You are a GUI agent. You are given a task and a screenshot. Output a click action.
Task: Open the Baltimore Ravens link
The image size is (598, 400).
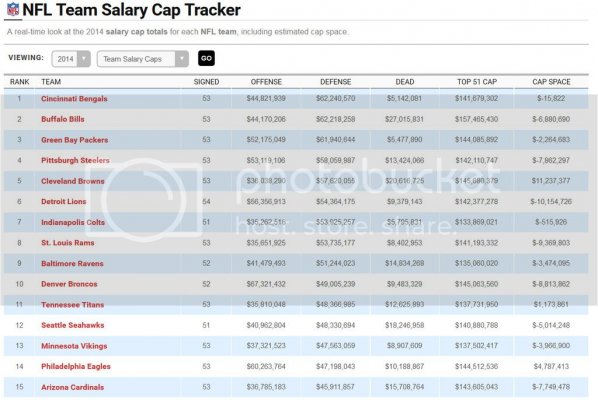[72, 263]
